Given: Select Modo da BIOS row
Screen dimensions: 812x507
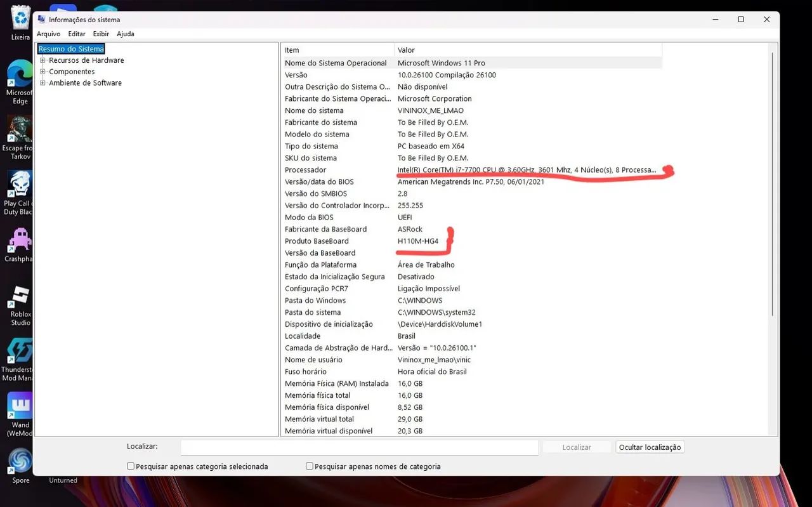Looking at the screenshot, I should 472,217.
